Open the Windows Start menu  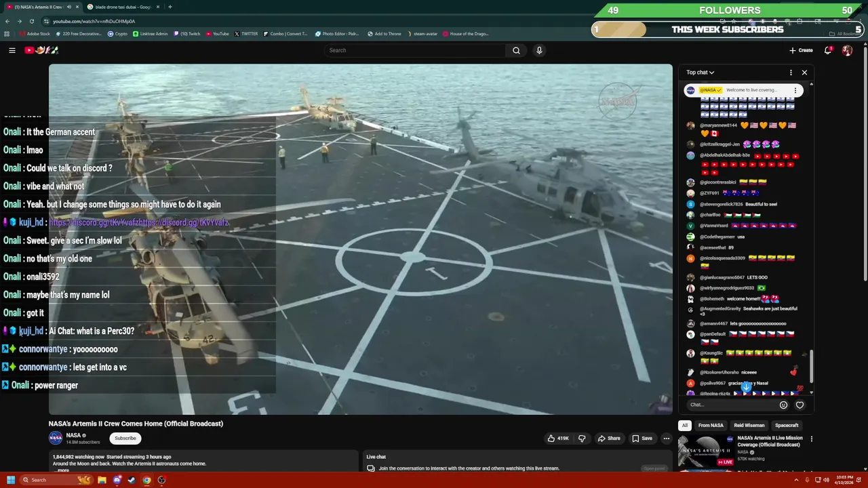tap(11, 480)
